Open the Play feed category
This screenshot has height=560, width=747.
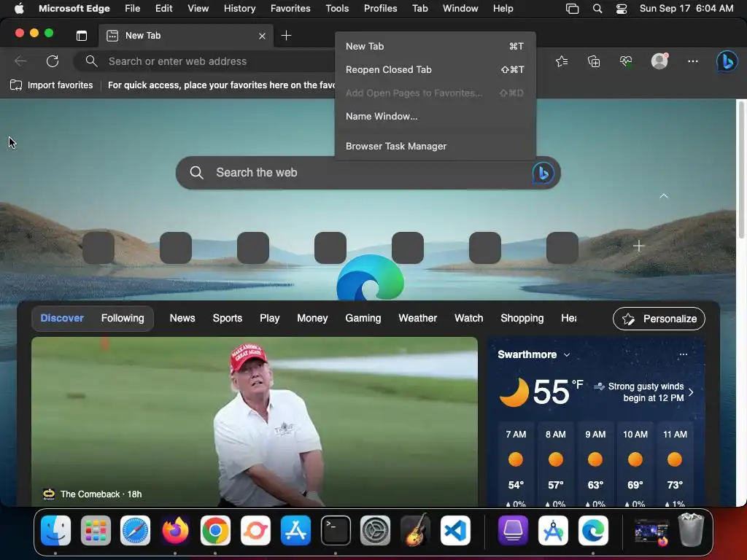click(269, 318)
